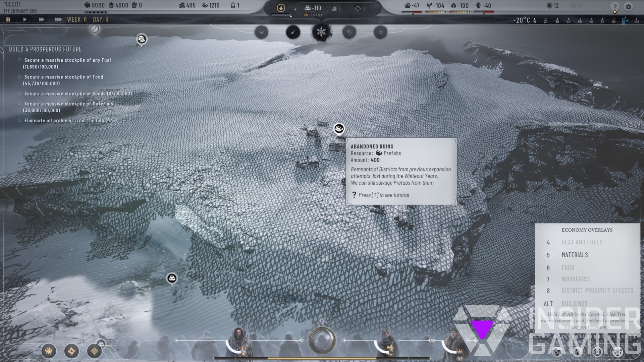Expand the Buildings overlay section

click(574, 303)
